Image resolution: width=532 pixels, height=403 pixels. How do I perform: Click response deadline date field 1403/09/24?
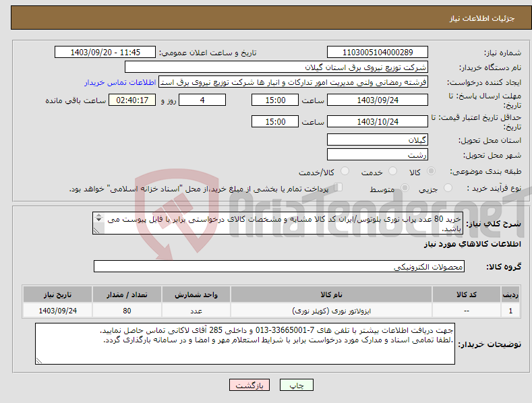click(378, 100)
